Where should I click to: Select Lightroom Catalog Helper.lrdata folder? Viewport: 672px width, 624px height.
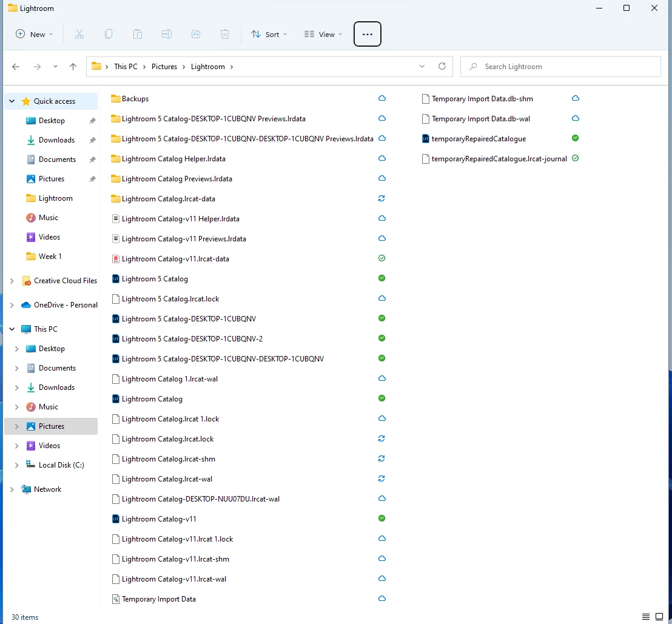pyautogui.click(x=173, y=159)
